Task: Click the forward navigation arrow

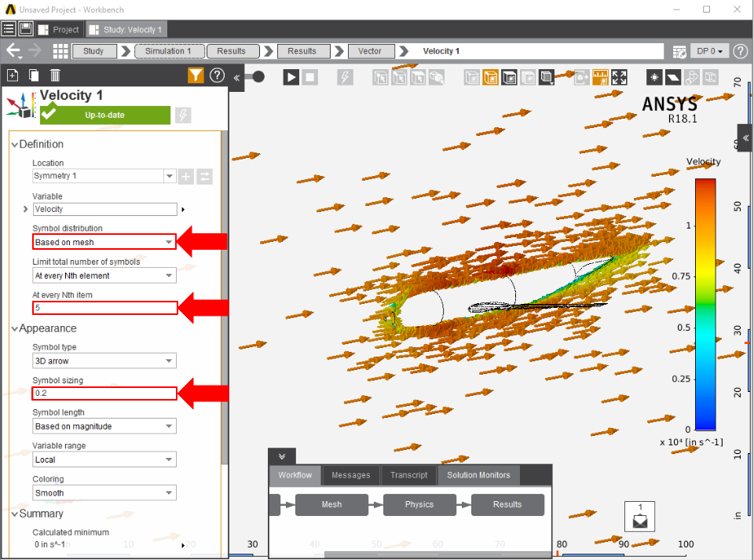Action: [x=35, y=50]
